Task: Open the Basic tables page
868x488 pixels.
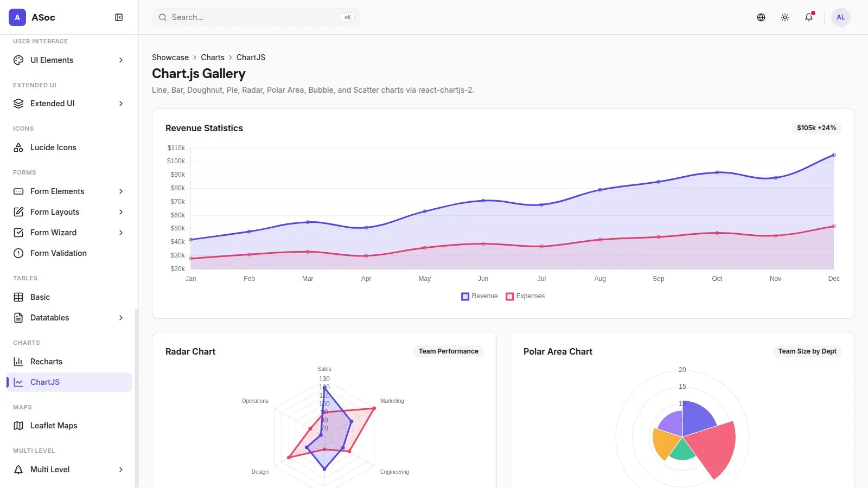Action: click(69, 297)
